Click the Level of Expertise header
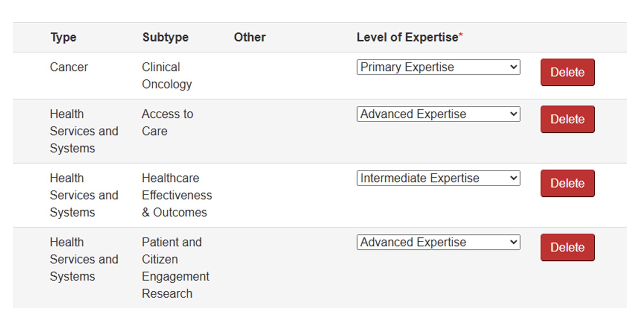 [x=407, y=37]
